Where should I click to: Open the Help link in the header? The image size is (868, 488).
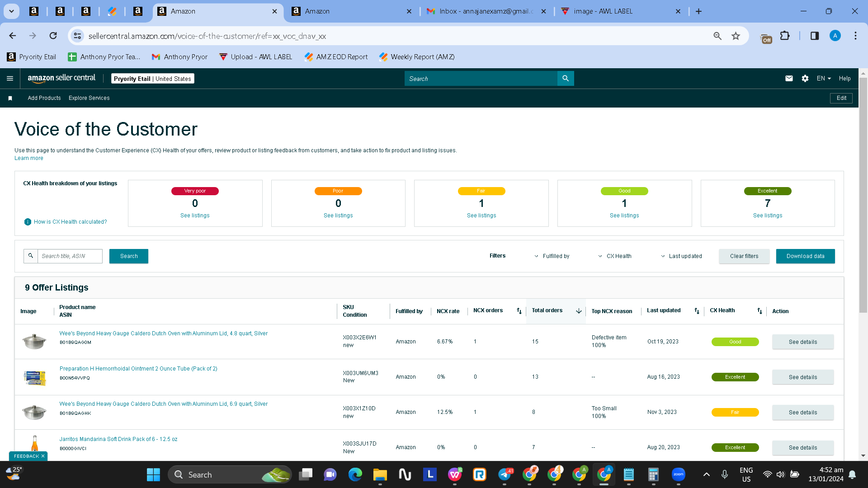(x=844, y=79)
